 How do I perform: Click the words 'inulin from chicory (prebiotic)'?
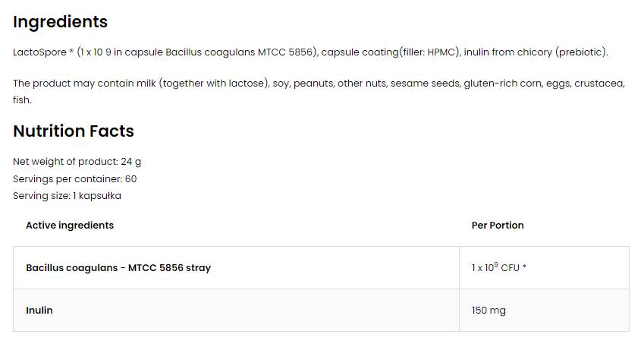pos(535,52)
